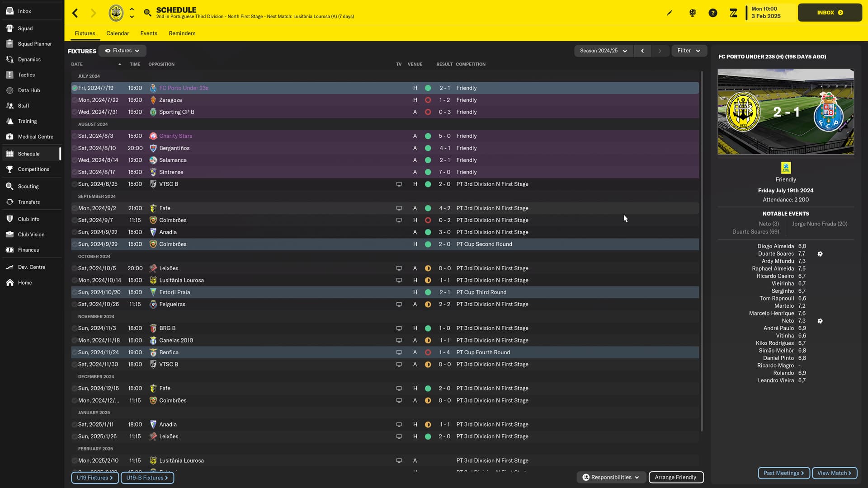Expand the Season 2024/25 dropdown

(x=603, y=51)
